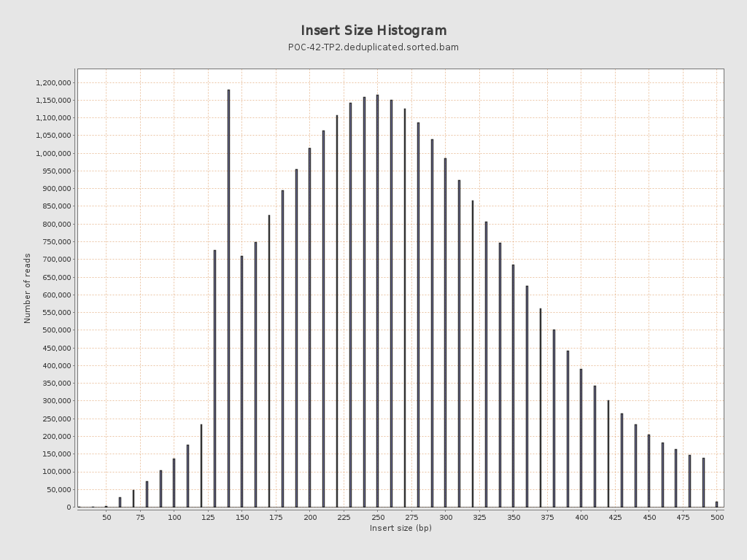This screenshot has width=747, height=560.
Task: Click the histogram bar at 250 bp
Action: [378, 301]
